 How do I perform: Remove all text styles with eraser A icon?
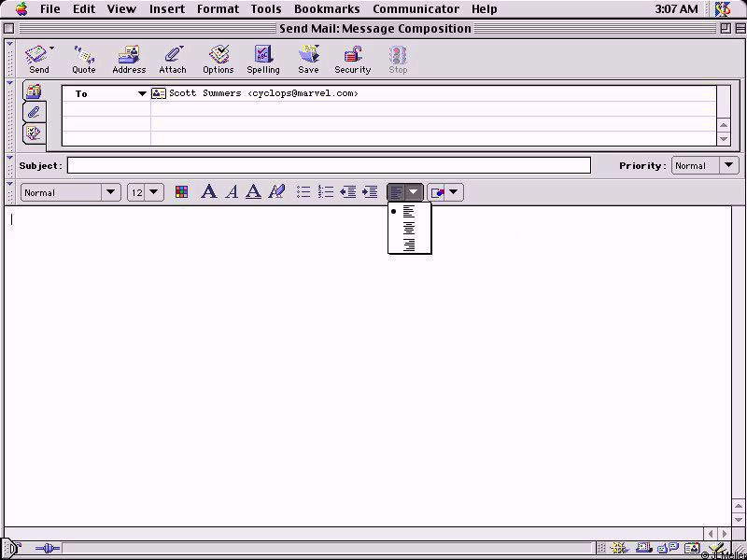click(276, 192)
